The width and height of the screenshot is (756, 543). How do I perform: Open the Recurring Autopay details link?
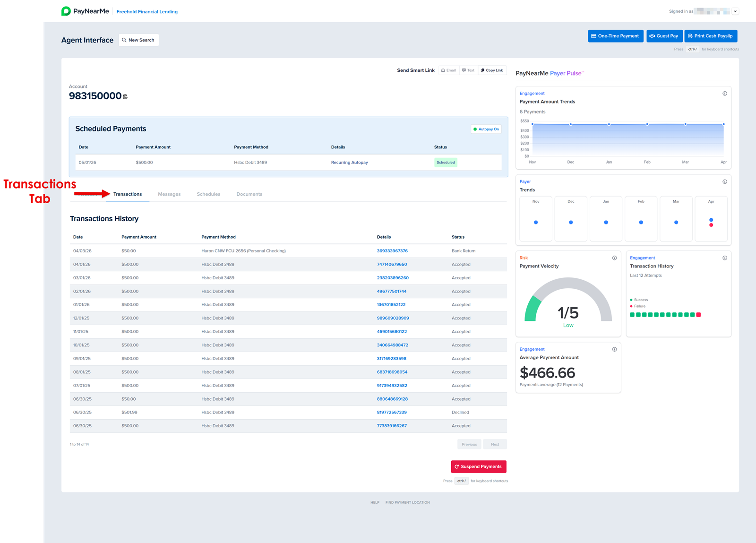pyautogui.click(x=349, y=163)
